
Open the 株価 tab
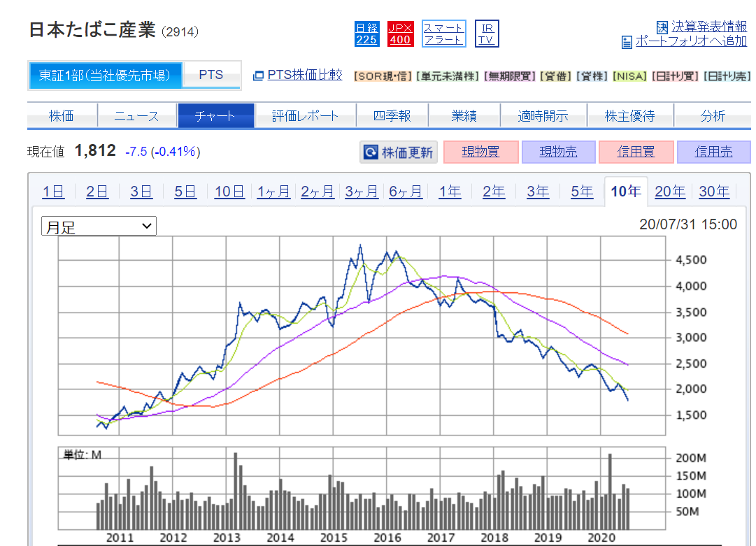62,115
